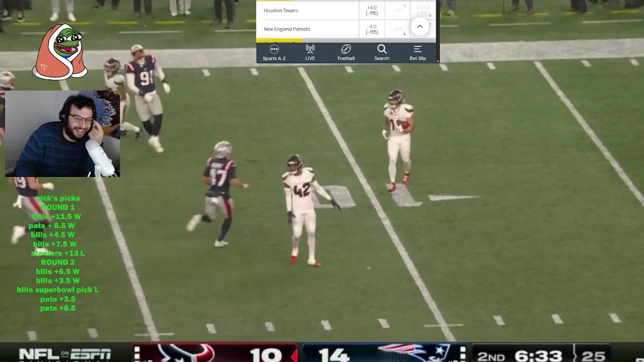
Task: Click the "bills +6.5 W" line
Action: 58,271
